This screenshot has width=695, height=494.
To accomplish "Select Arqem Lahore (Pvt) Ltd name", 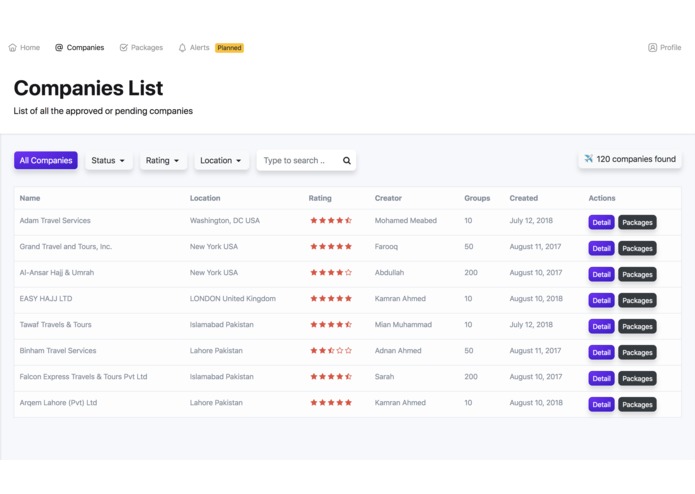I will [x=58, y=403].
